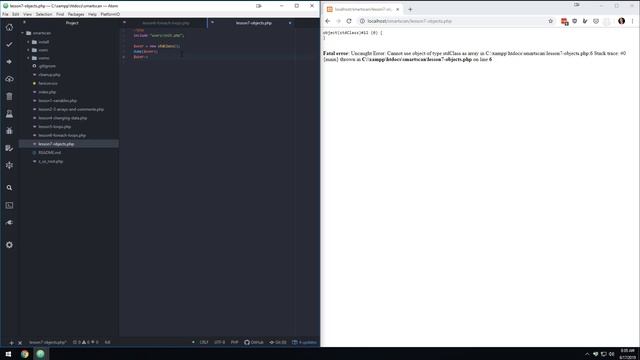This screenshot has width=640, height=360.
Task: Click the PHP grammar selector
Action: [x=235, y=342]
